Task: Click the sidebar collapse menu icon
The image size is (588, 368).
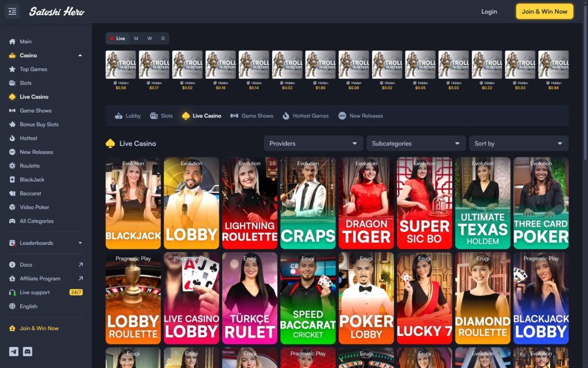Action: coord(13,11)
